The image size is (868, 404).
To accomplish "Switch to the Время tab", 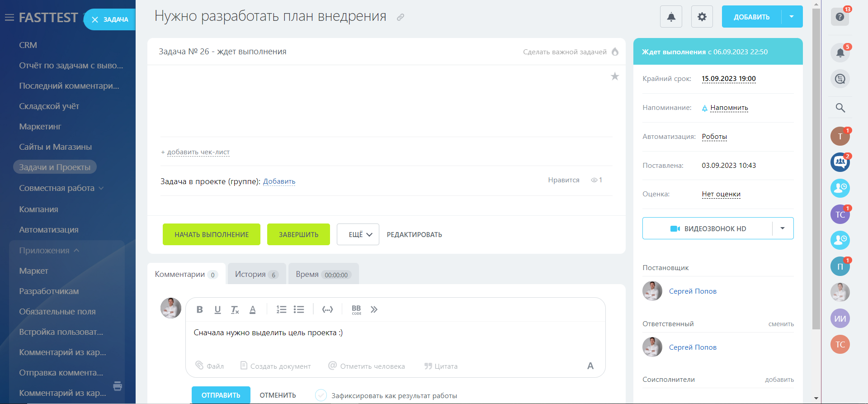I will tap(324, 274).
